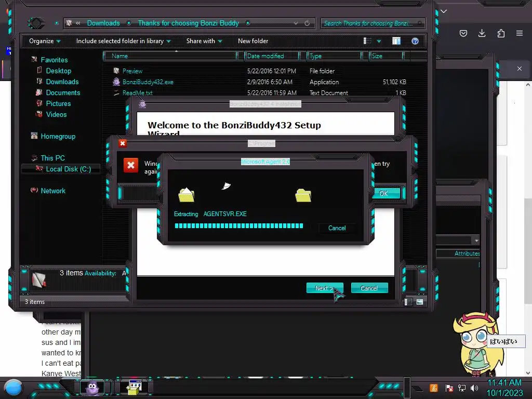Click OK in the error dialog
532x399 pixels.
click(x=386, y=193)
